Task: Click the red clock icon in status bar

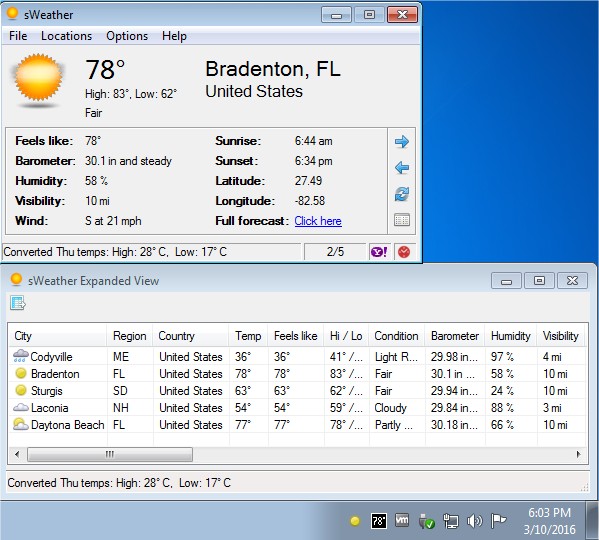Action: coord(404,252)
